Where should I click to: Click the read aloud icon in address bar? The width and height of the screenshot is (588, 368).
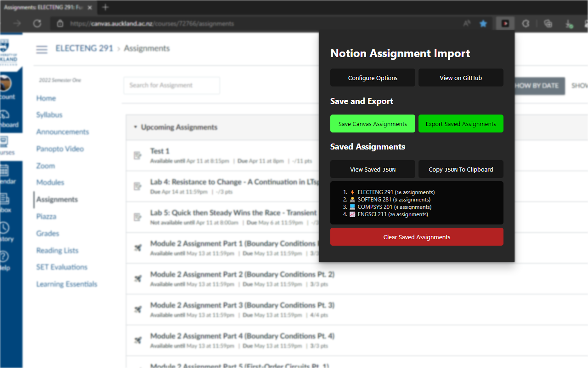[x=467, y=23]
